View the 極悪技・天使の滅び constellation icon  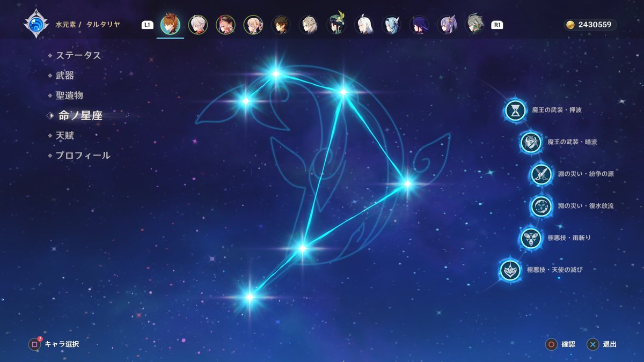click(x=510, y=270)
